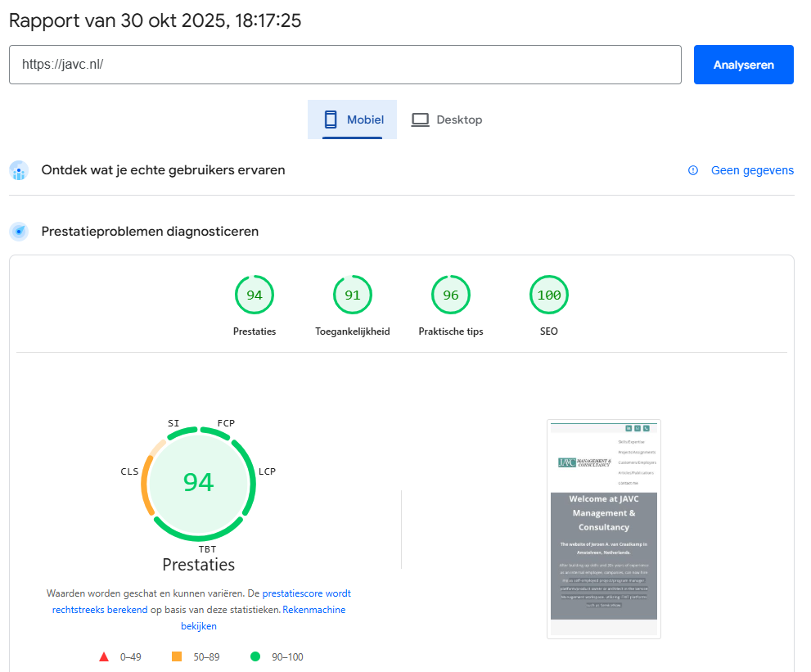
Task: Click the desktop monitor icon
Action: point(420,120)
